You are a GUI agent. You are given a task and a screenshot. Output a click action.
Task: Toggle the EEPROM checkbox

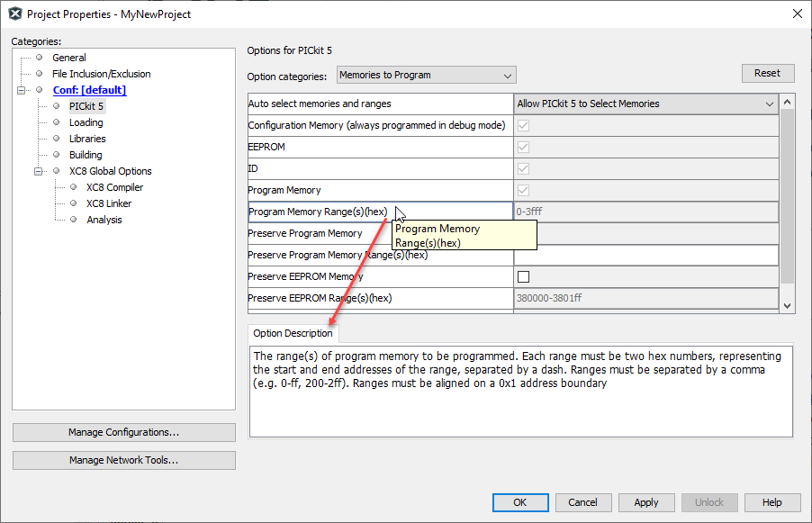coord(523,147)
